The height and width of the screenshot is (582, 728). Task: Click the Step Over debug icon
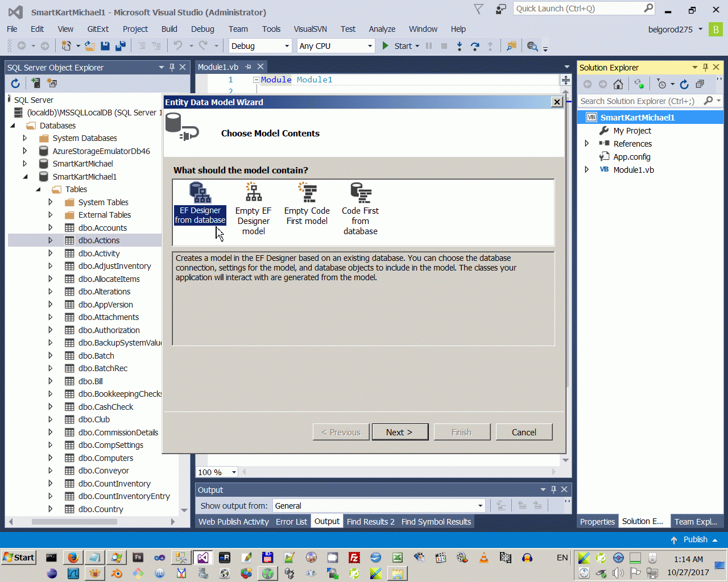pos(475,46)
